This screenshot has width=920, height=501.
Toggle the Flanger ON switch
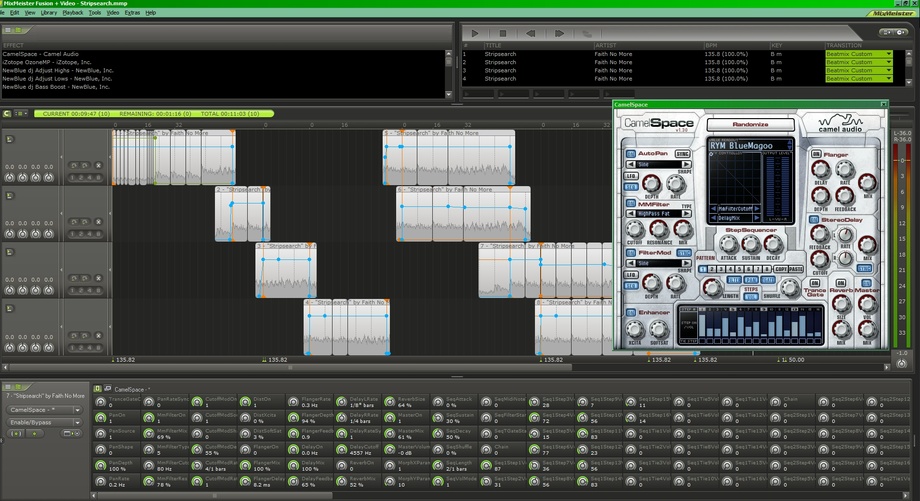[x=816, y=154]
